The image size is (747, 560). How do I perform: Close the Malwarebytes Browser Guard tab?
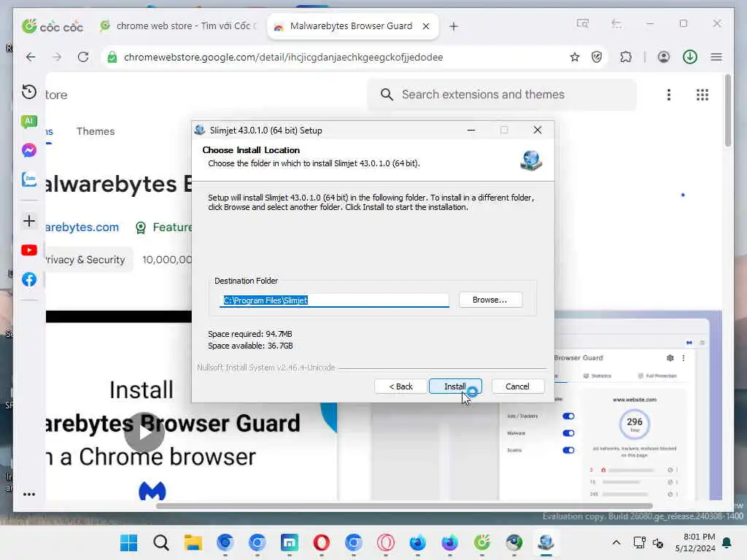point(426,26)
